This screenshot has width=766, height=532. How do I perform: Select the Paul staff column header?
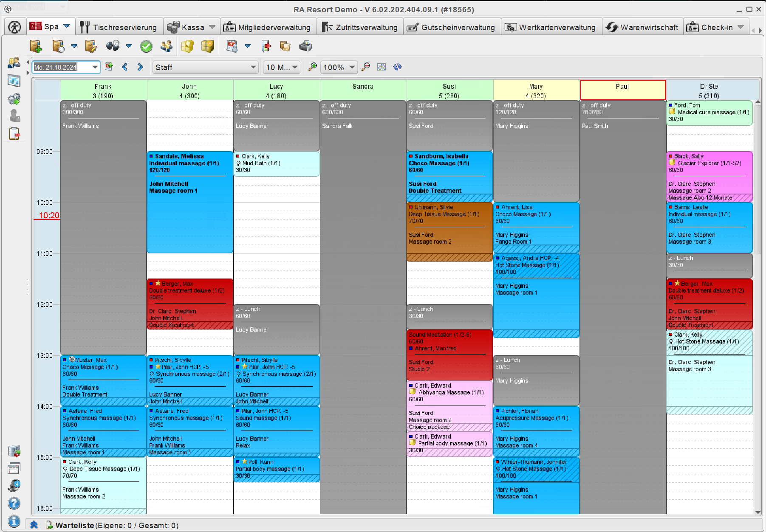pyautogui.click(x=622, y=90)
